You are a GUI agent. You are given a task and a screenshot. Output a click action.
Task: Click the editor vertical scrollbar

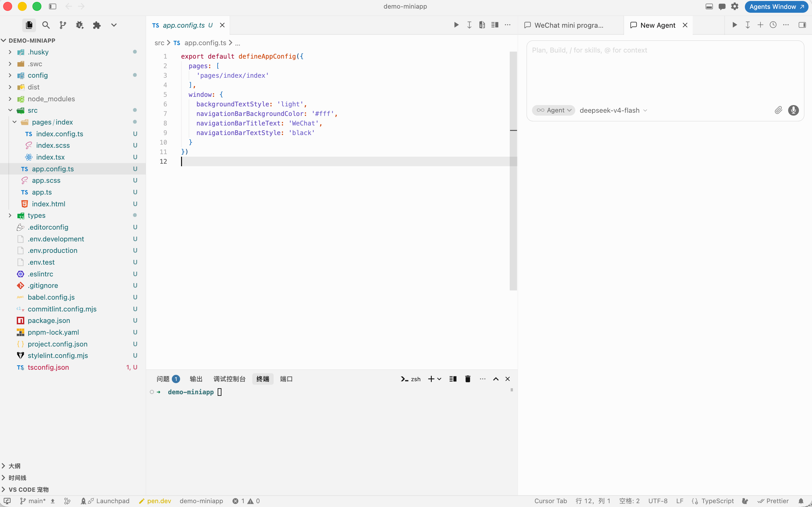[x=513, y=171]
